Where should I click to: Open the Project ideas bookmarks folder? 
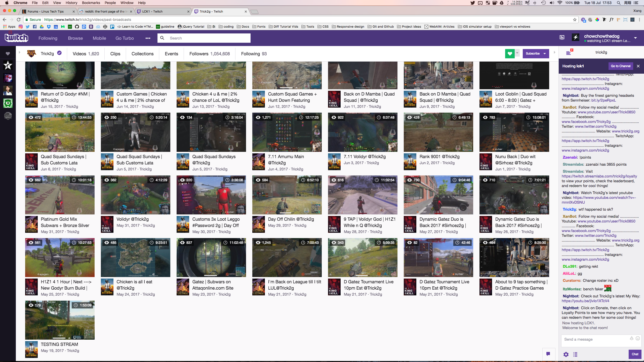coord(409,27)
